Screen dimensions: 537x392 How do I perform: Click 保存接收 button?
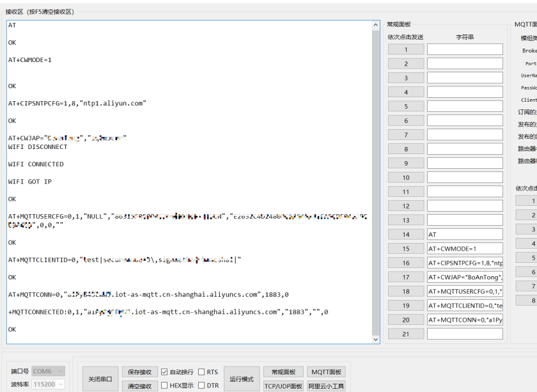[140, 372]
